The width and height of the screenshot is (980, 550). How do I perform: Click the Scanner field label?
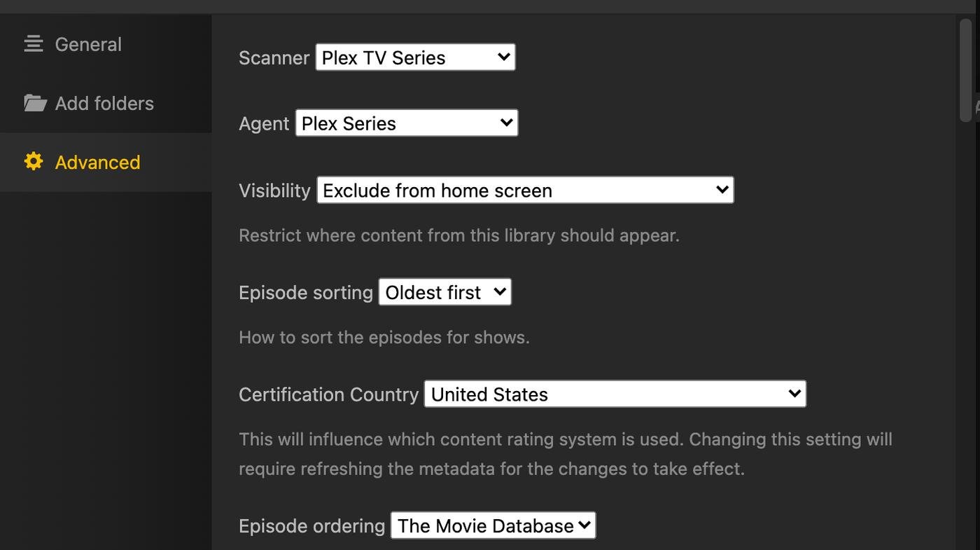274,57
